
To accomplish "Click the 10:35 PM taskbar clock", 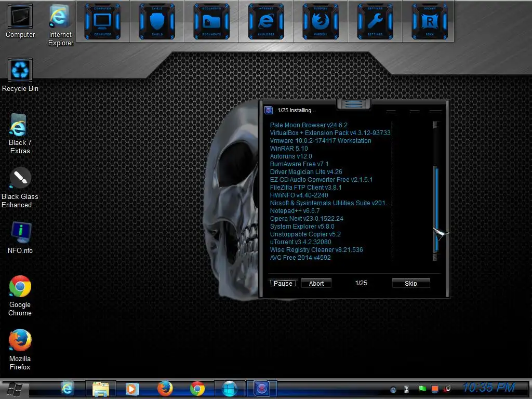I will tap(489, 387).
